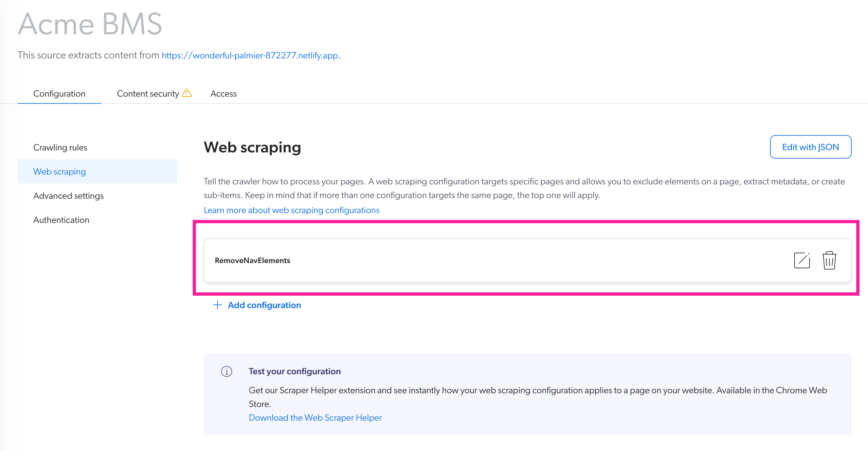Click the Edit with JSON button

pos(811,147)
